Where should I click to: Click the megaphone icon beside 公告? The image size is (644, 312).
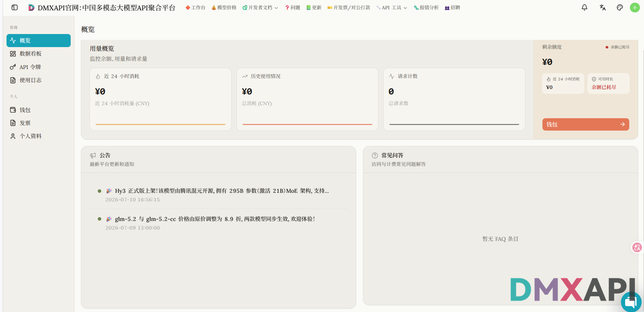coord(93,156)
